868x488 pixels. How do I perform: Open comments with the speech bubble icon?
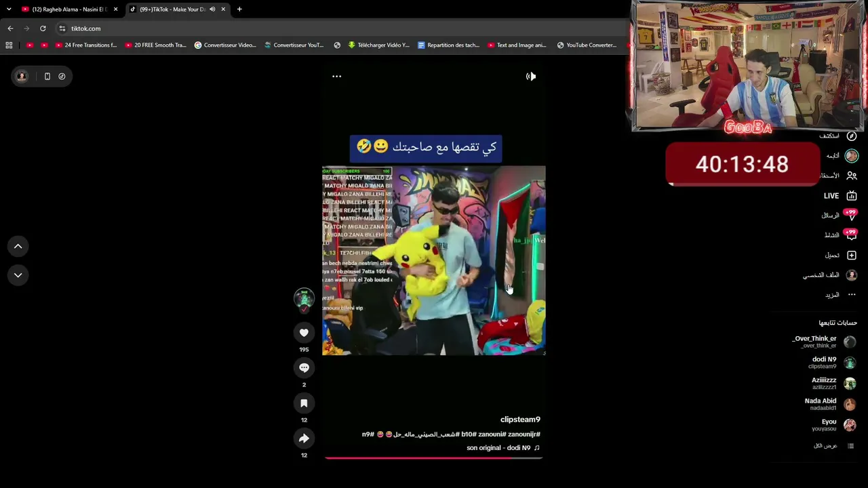click(304, 367)
